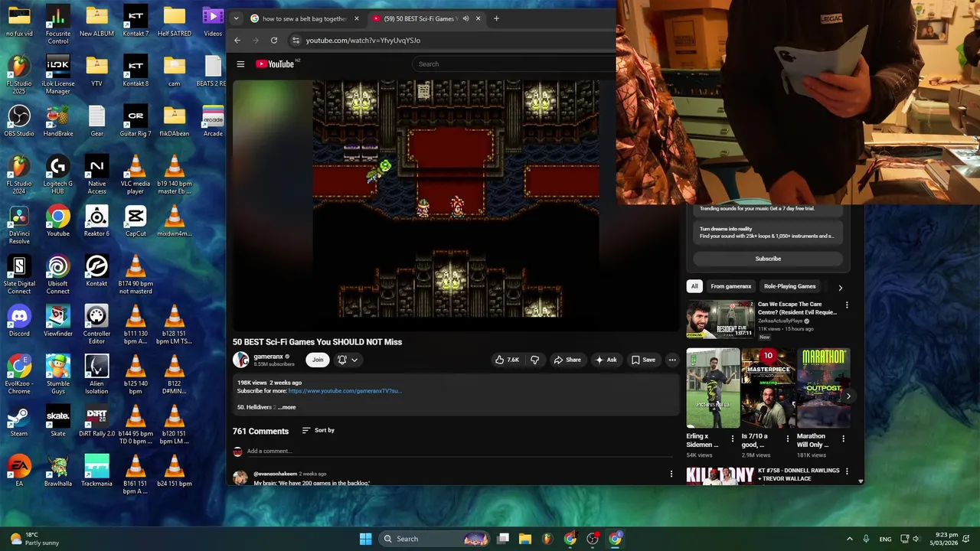Open the Windows Start menu
Screen dimensions: 980x551
coord(366,539)
